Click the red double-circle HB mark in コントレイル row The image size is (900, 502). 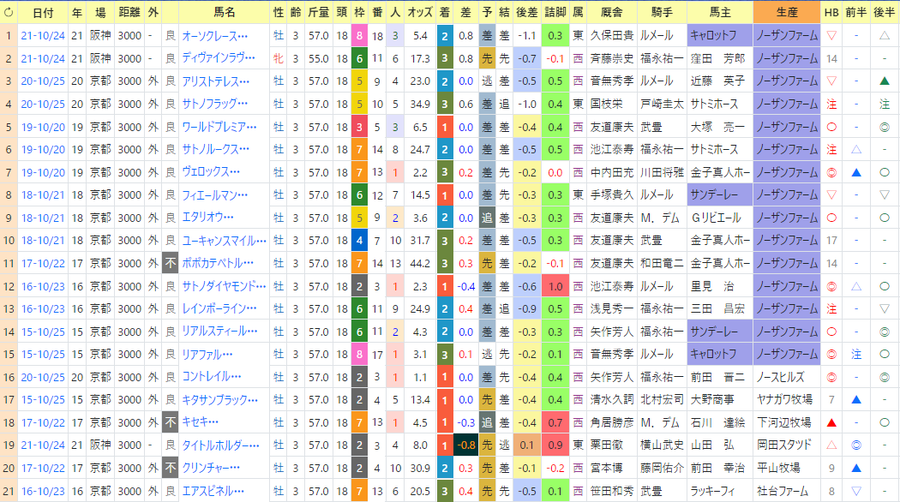[831, 378]
